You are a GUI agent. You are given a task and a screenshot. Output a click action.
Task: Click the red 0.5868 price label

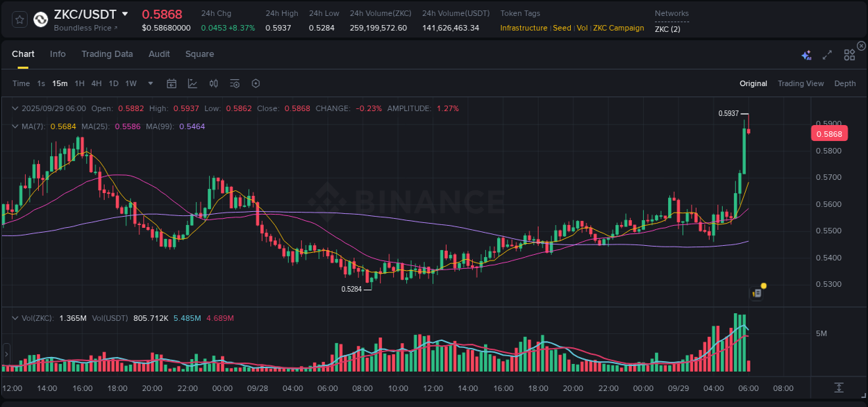(829, 133)
